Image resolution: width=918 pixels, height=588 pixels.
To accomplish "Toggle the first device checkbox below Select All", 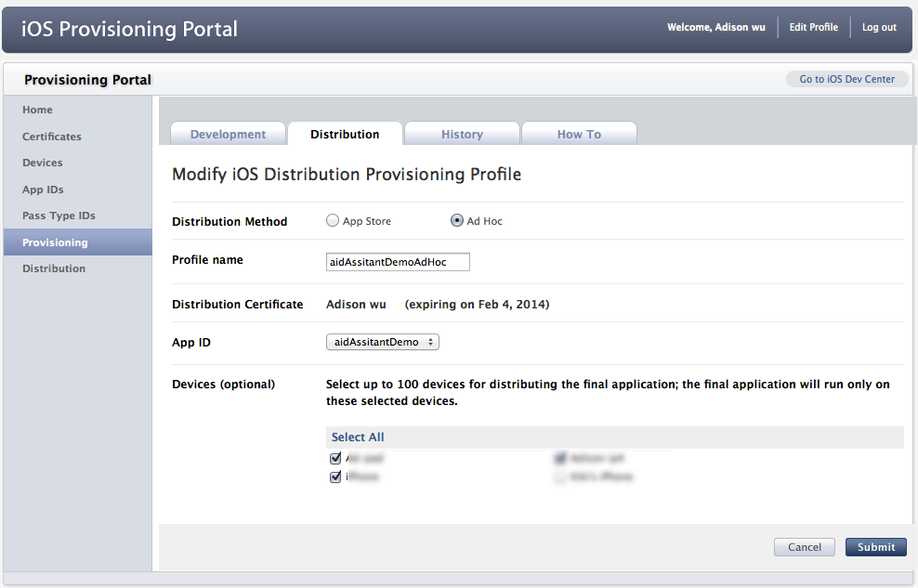I will click(335, 458).
